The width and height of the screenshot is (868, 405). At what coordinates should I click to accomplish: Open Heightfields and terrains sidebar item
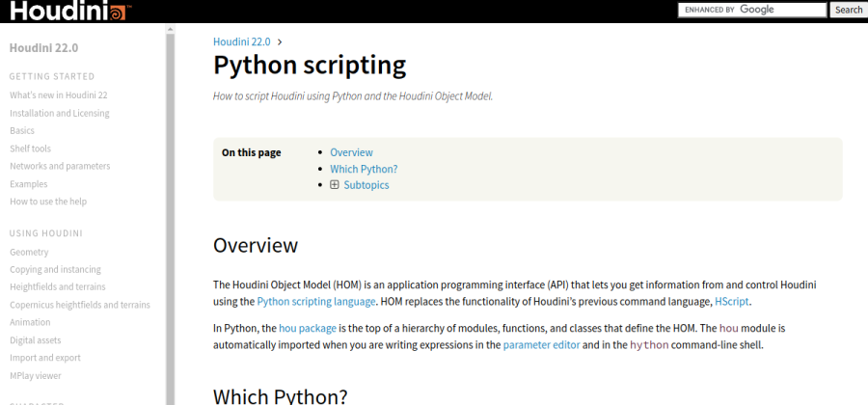click(58, 286)
